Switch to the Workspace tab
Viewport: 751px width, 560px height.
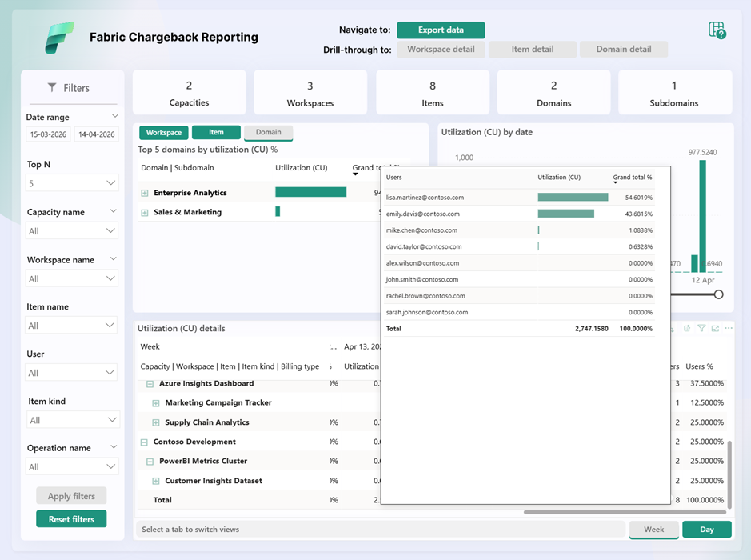click(x=164, y=132)
